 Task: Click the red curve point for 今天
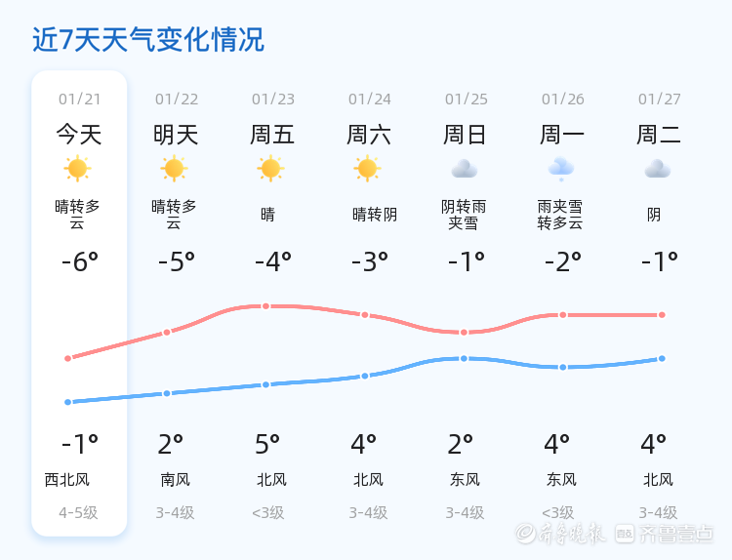pyautogui.click(x=67, y=358)
